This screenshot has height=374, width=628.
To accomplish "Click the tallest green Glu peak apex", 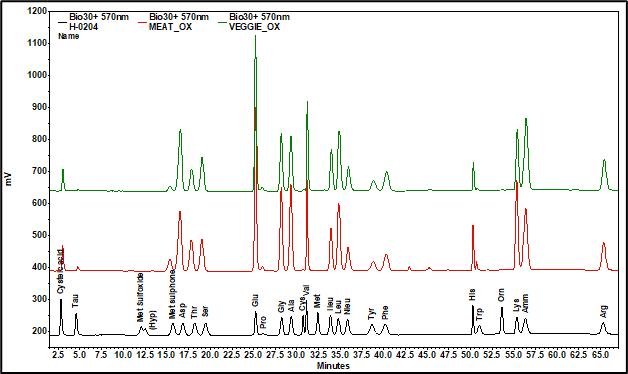I will click(256, 36).
